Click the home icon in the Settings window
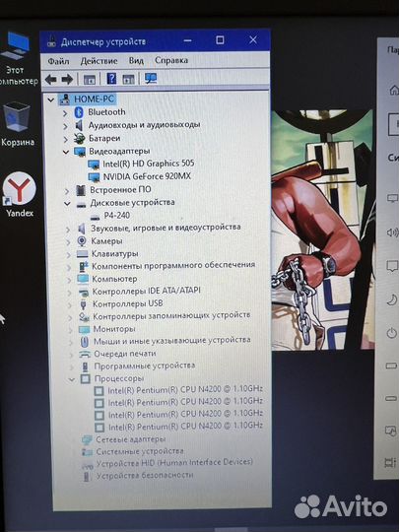This screenshot has width=399, height=532. [393, 91]
